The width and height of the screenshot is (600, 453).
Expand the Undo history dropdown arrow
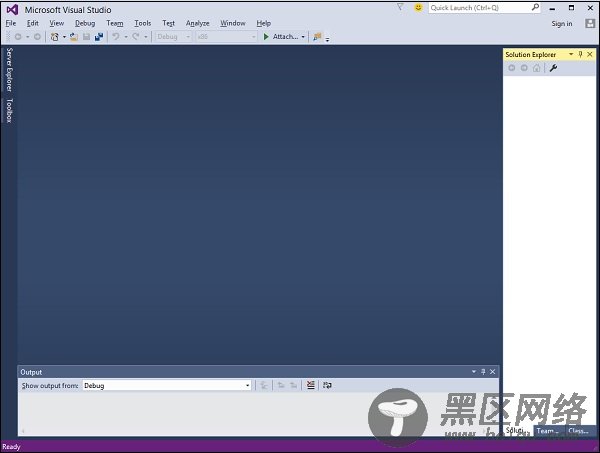click(x=126, y=37)
